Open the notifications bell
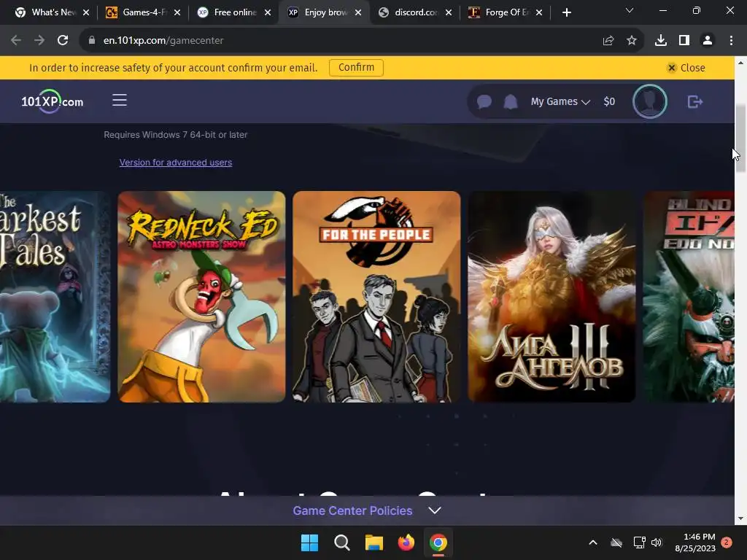Screen dimensions: 747x560 pyautogui.click(x=511, y=101)
